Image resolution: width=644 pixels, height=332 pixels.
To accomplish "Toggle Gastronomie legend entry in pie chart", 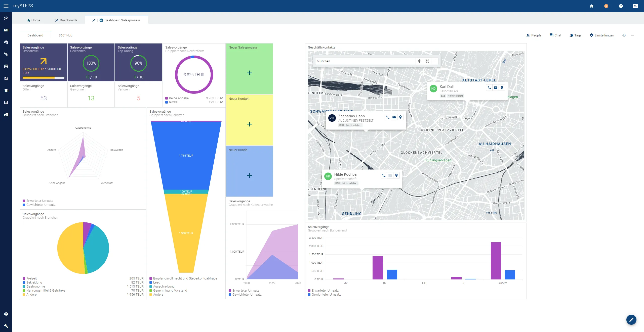I will click(34, 286).
